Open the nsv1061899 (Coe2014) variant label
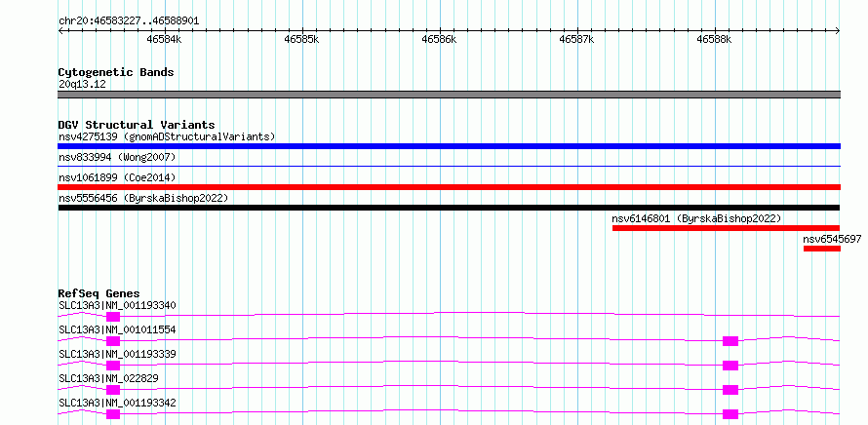Image resolution: width=868 pixels, height=425 pixels. pyautogui.click(x=117, y=177)
